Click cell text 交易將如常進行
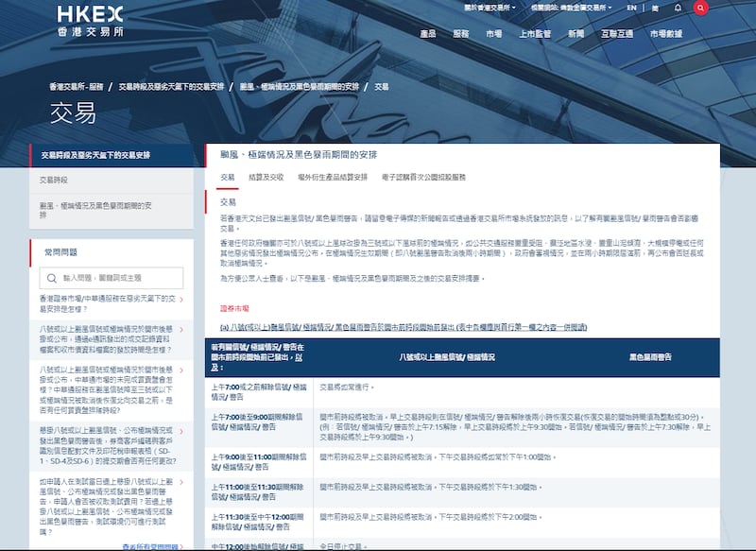 [347, 387]
